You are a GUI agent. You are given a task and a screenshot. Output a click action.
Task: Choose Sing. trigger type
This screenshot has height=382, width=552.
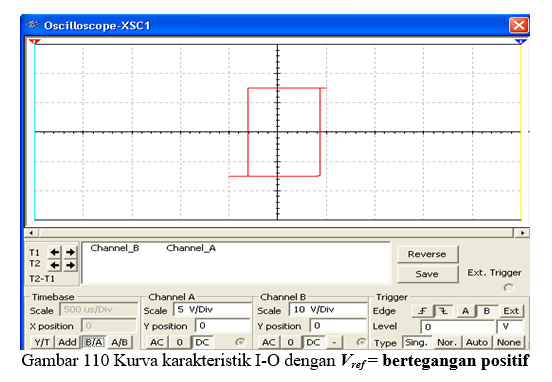coord(416,342)
